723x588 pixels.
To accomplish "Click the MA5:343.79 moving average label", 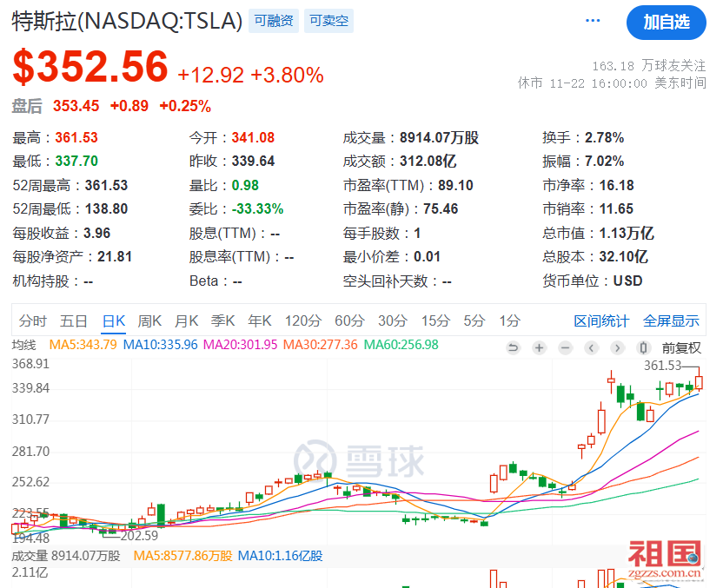I will click(83, 345).
